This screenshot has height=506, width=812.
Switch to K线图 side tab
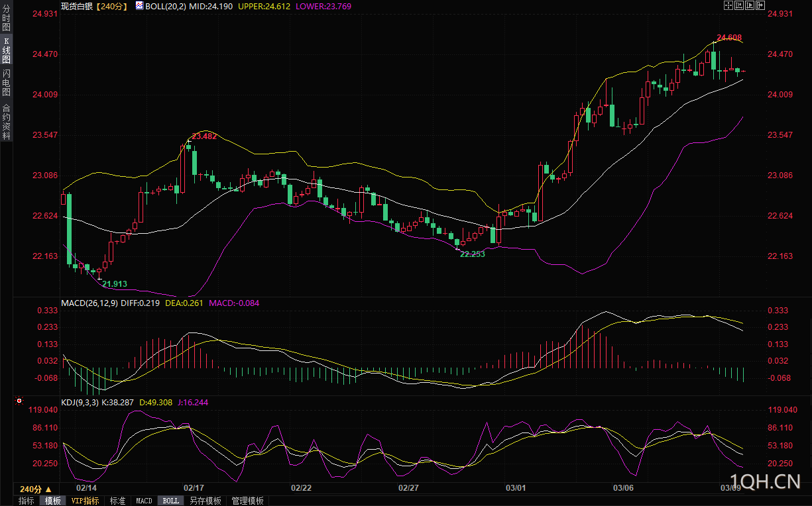click(x=7, y=50)
